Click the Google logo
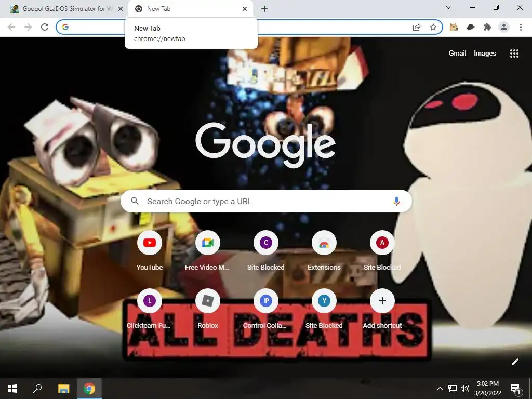The height and width of the screenshot is (399, 532). 265,145
